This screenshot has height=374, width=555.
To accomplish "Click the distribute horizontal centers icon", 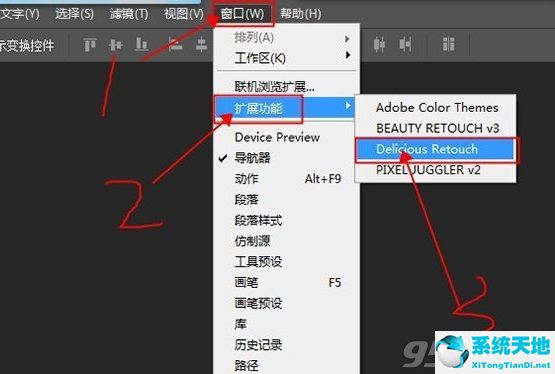I will click(x=379, y=45).
